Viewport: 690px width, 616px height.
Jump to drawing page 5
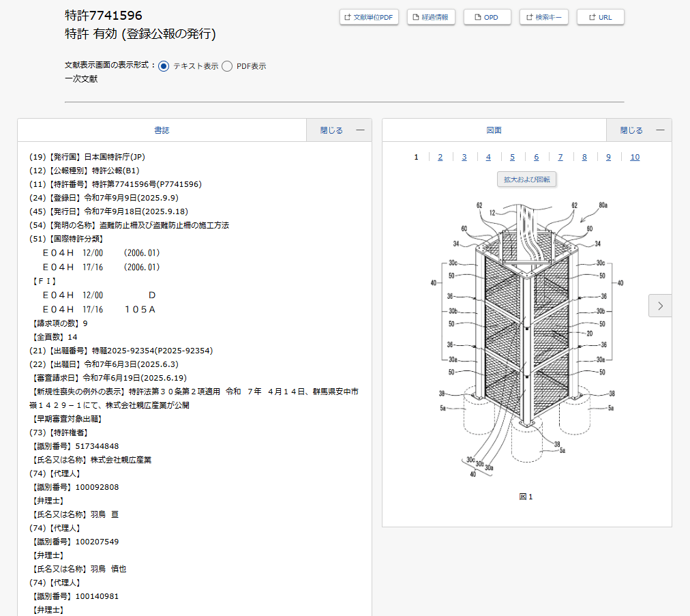(x=512, y=157)
